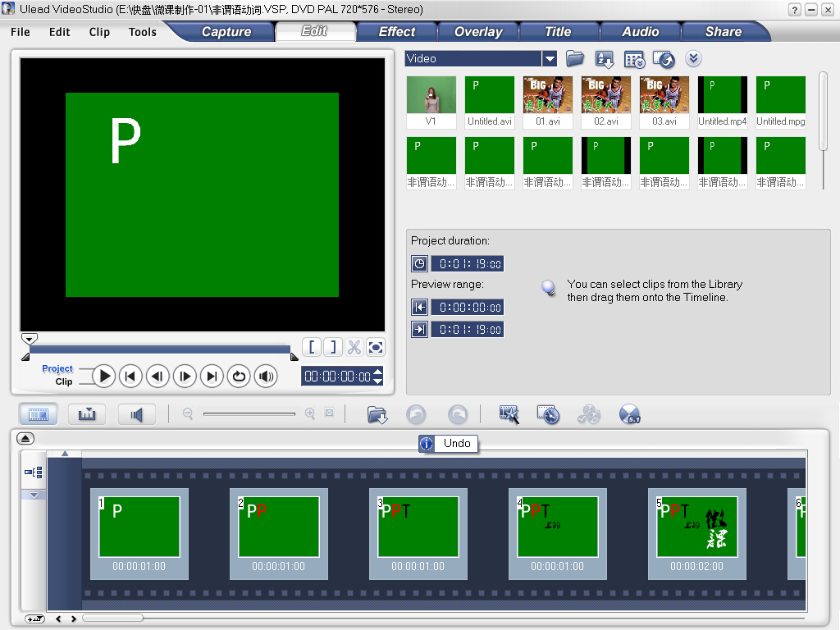This screenshot has height=630, width=840.
Task: Toggle repeat playback
Action: (x=239, y=376)
